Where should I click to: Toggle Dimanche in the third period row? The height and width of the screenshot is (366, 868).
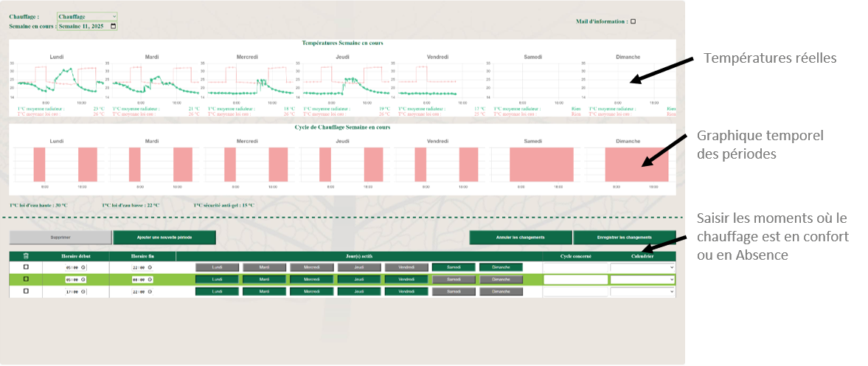point(501,291)
